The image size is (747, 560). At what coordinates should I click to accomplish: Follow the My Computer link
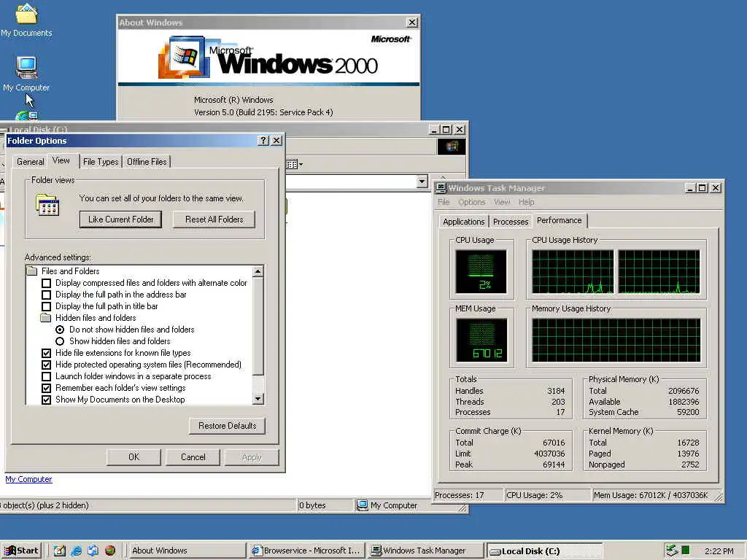point(28,479)
